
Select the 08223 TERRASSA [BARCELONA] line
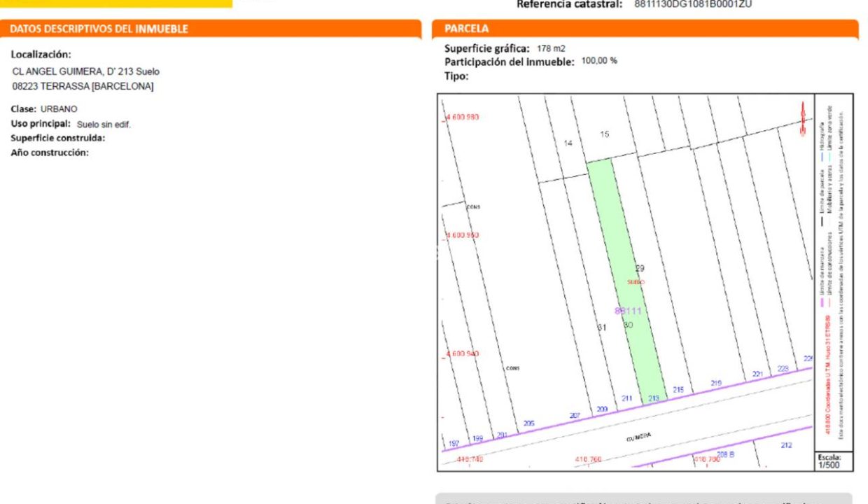click(83, 86)
